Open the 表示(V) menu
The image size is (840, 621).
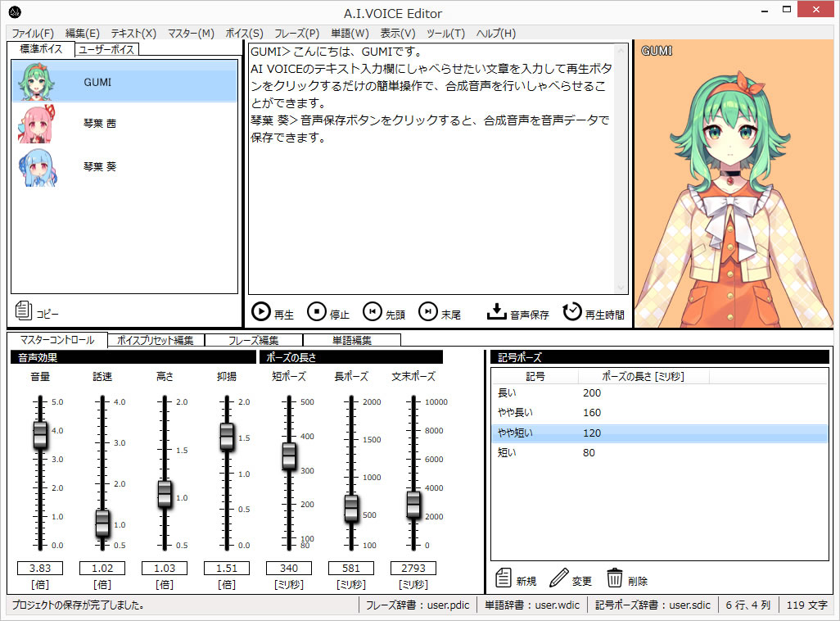point(398,34)
